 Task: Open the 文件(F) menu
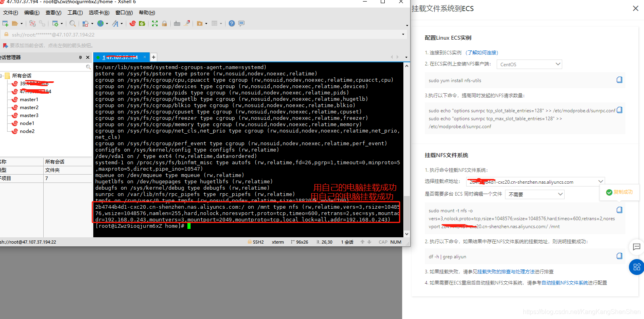pyautogui.click(x=10, y=13)
